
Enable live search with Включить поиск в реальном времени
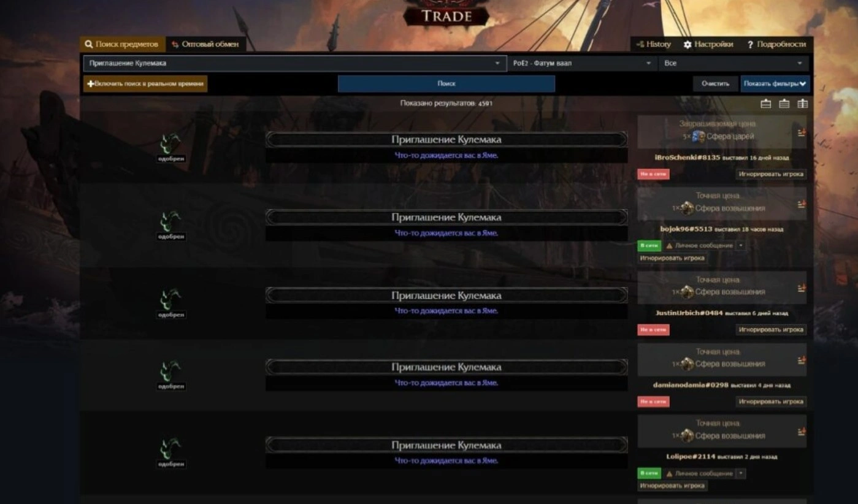pyautogui.click(x=145, y=83)
